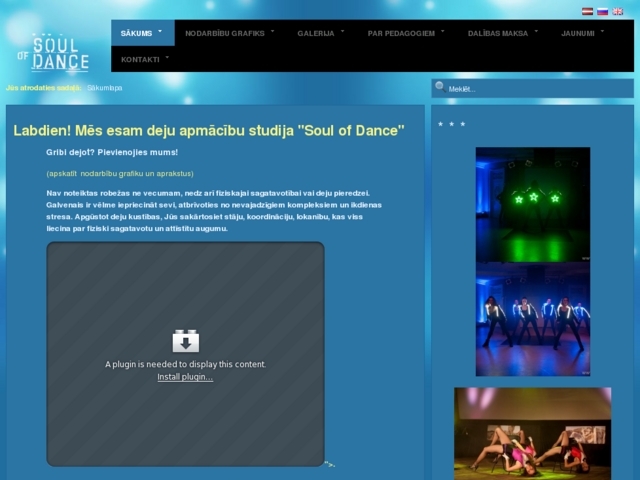Image resolution: width=640 pixels, height=480 pixels.
Task: Click the magnifier search icon
Action: 440,88
